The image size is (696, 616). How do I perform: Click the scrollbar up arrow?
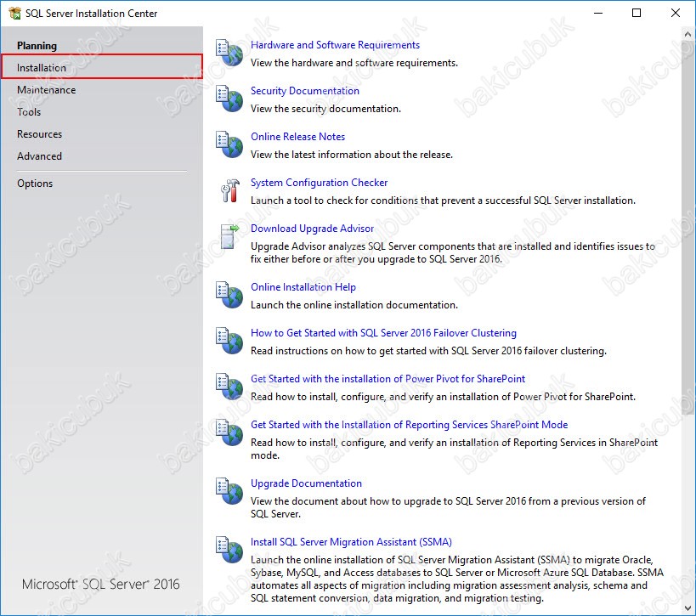(688, 34)
